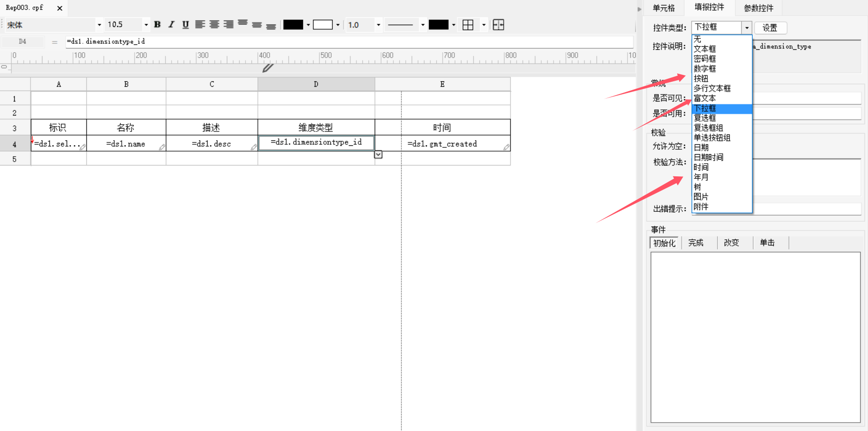868x431 pixels.
Task: Open the line style dropdown
Action: 423,25
